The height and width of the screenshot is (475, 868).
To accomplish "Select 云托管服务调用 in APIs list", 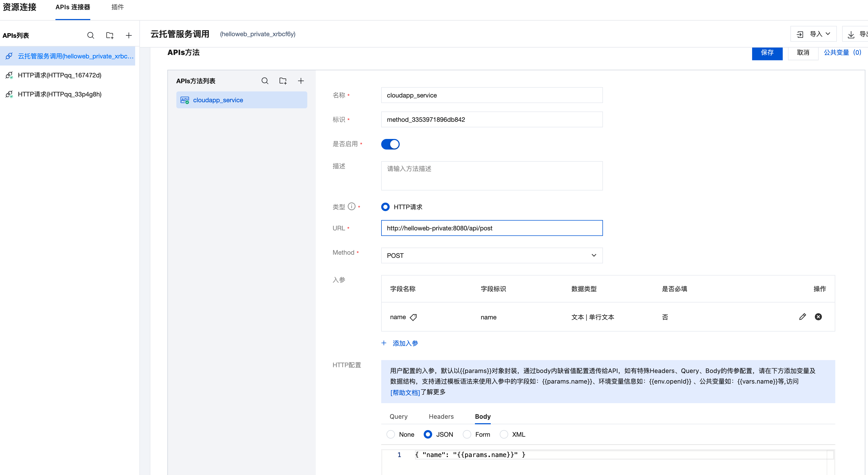I will click(67, 56).
